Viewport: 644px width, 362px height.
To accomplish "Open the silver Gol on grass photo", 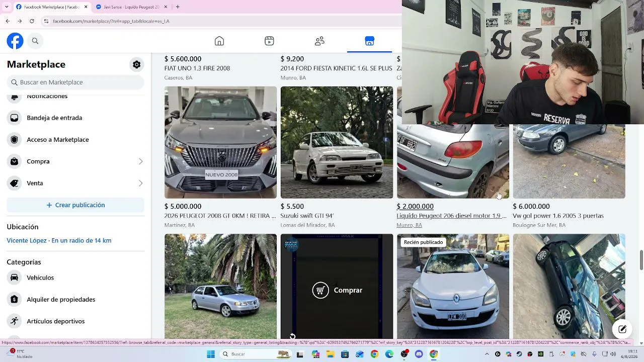I will (220, 287).
